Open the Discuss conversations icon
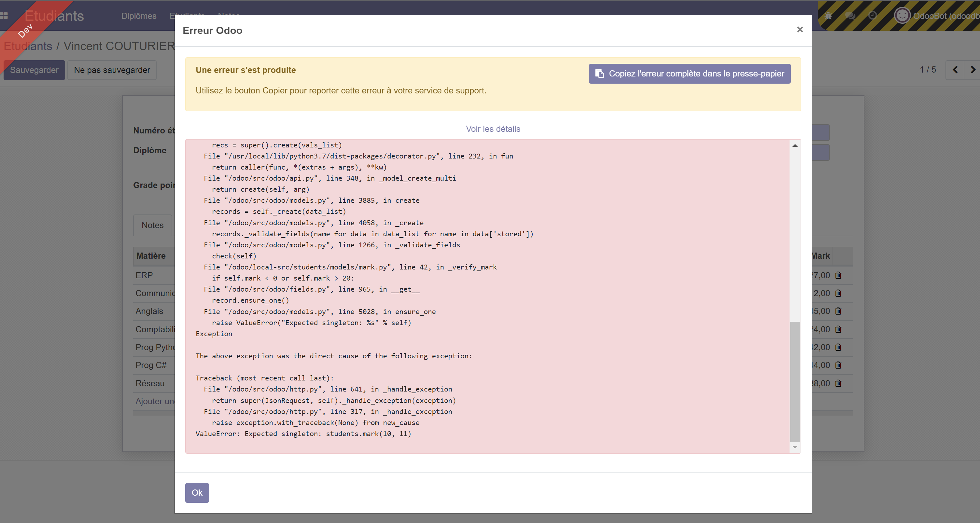This screenshot has width=980, height=523. tap(851, 16)
